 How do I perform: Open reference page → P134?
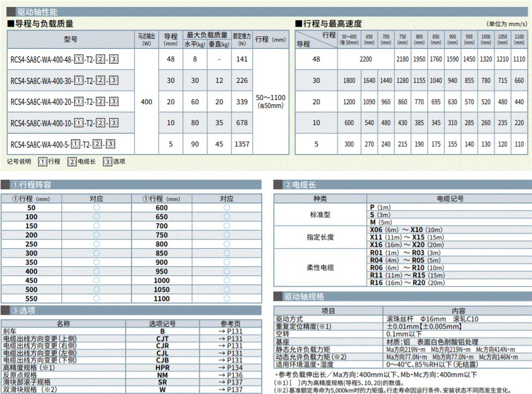pos(230,368)
